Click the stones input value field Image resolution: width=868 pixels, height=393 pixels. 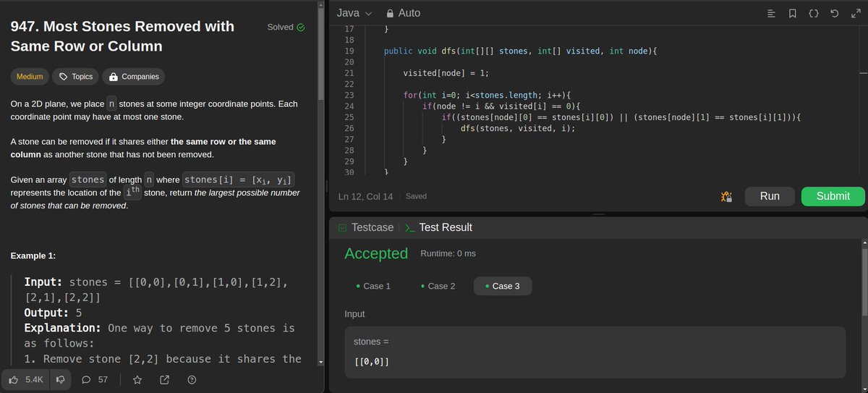point(595,361)
